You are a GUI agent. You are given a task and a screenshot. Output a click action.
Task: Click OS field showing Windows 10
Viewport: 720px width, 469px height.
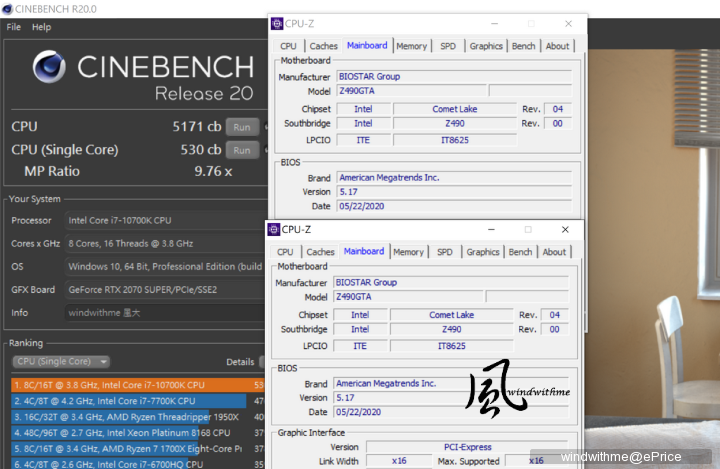(165, 266)
